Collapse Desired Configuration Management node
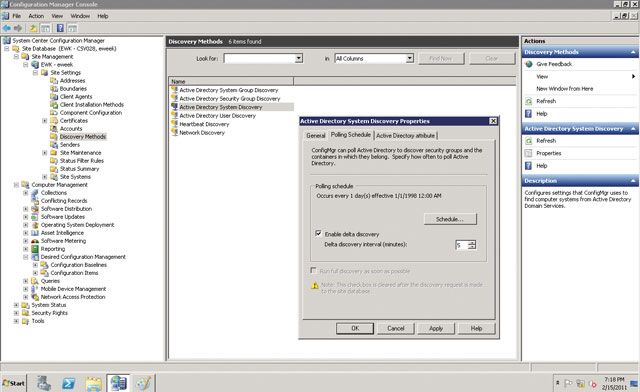 [25, 257]
